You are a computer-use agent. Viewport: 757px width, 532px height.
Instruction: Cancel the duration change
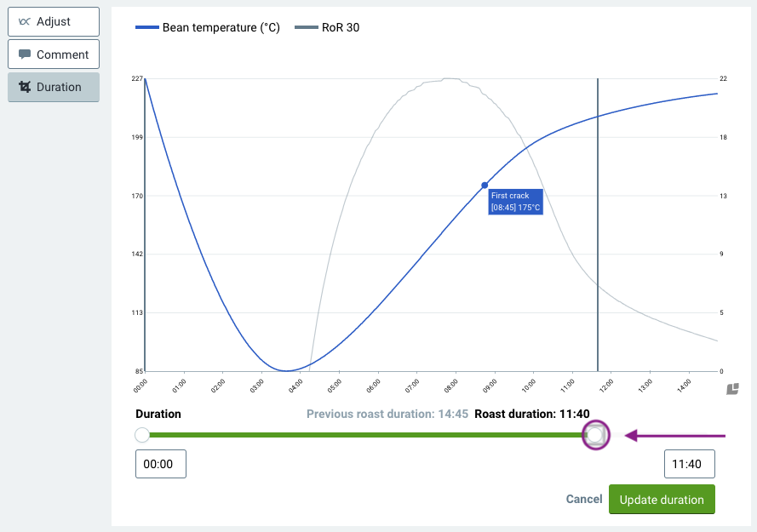584,500
